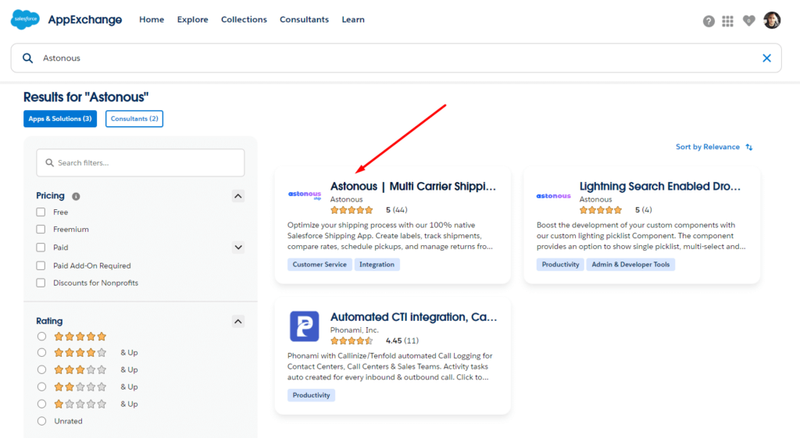This screenshot has height=438, width=800.
Task: Click the Salesforce cloud logo
Action: click(x=25, y=19)
